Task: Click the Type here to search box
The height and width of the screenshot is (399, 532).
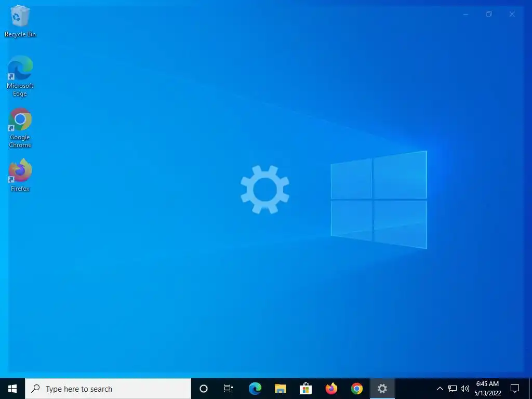Action: pyautogui.click(x=108, y=389)
